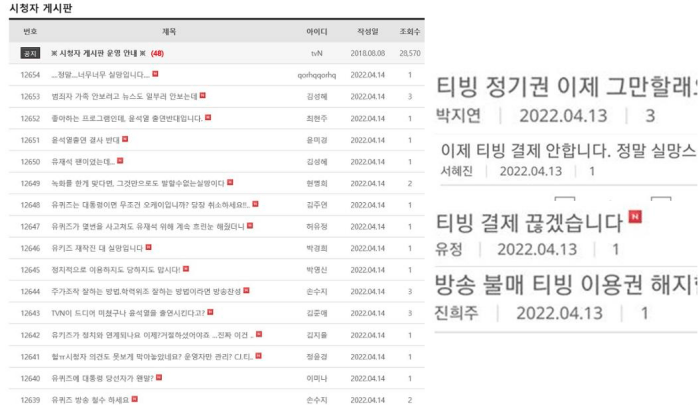Click post number 12642
The height and width of the screenshot is (405, 700).
click(x=30, y=335)
